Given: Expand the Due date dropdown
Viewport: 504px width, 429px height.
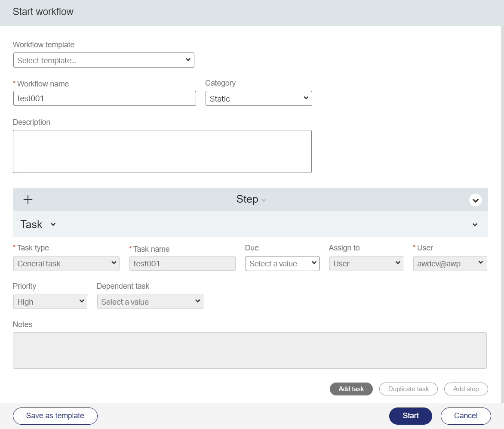Looking at the screenshot, I should click(x=282, y=264).
